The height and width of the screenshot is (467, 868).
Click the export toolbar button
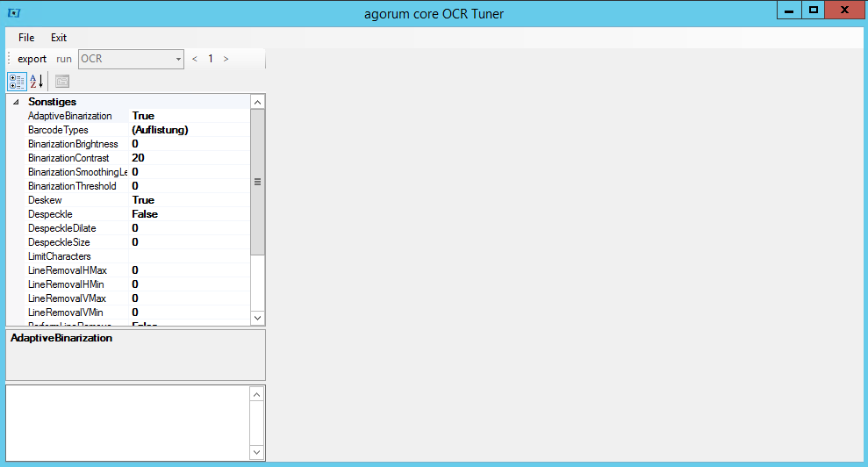(32, 59)
